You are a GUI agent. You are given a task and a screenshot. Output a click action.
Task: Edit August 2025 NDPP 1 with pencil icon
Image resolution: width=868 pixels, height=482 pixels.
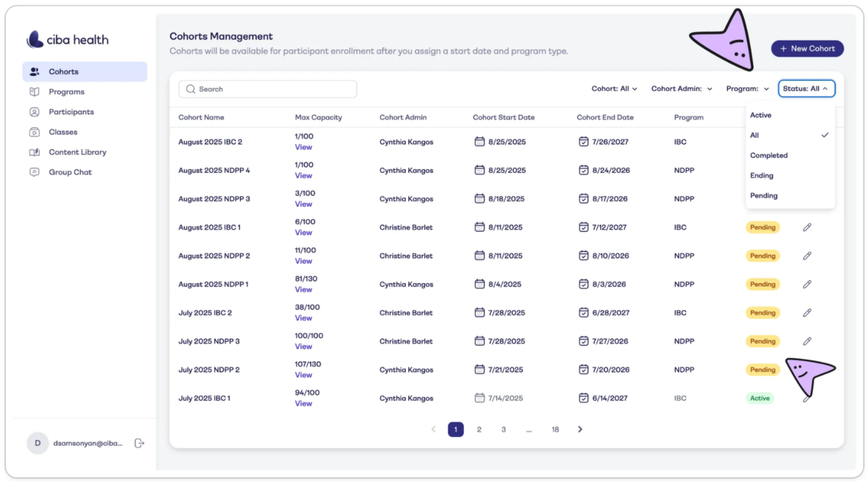coord(807,284)
